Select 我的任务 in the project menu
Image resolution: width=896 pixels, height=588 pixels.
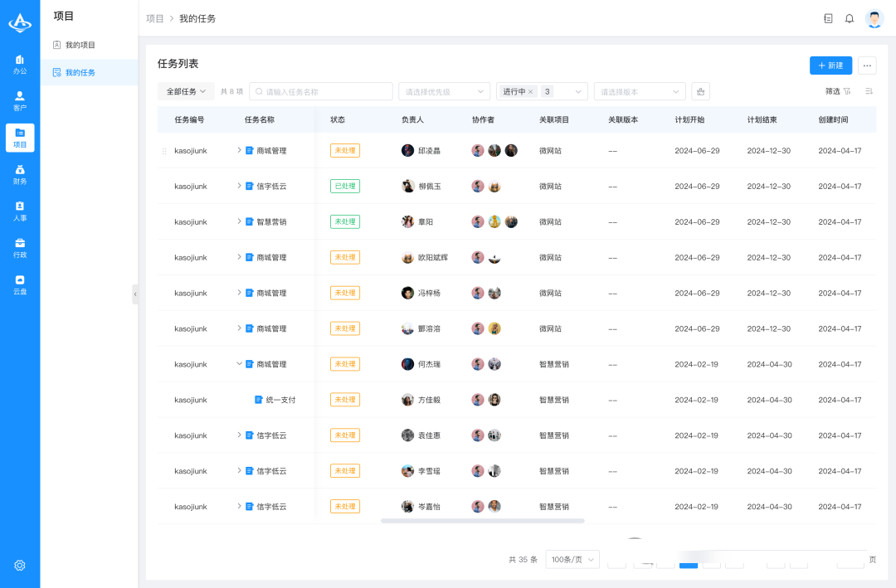[80, 72]
